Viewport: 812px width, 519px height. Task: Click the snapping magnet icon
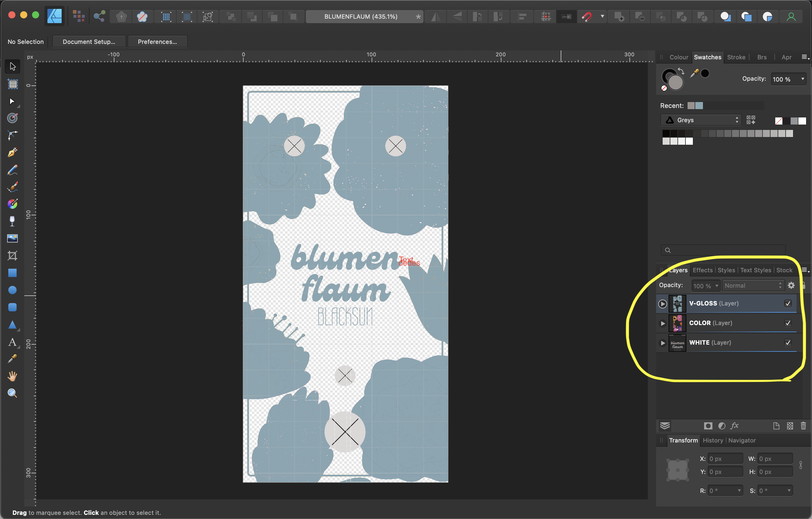click(587, 17)
